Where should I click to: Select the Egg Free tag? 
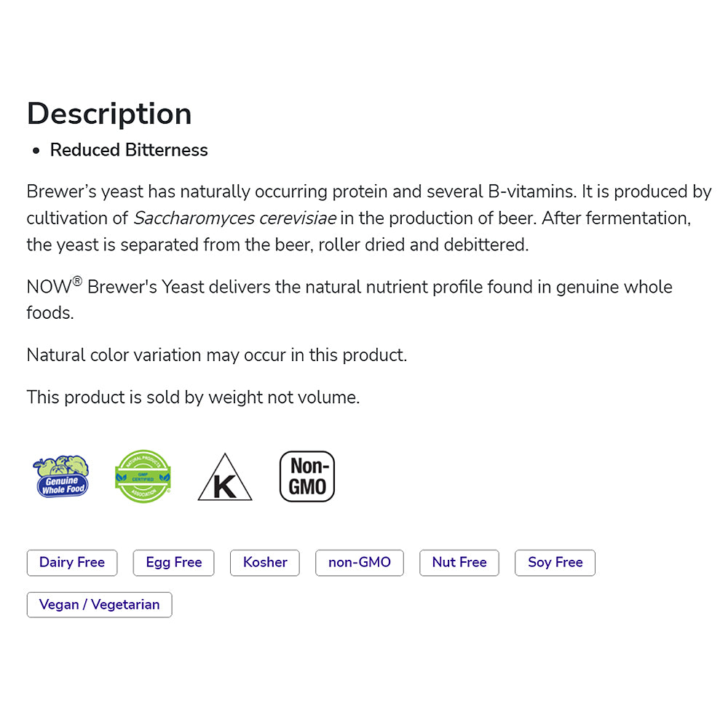(174, 563)
